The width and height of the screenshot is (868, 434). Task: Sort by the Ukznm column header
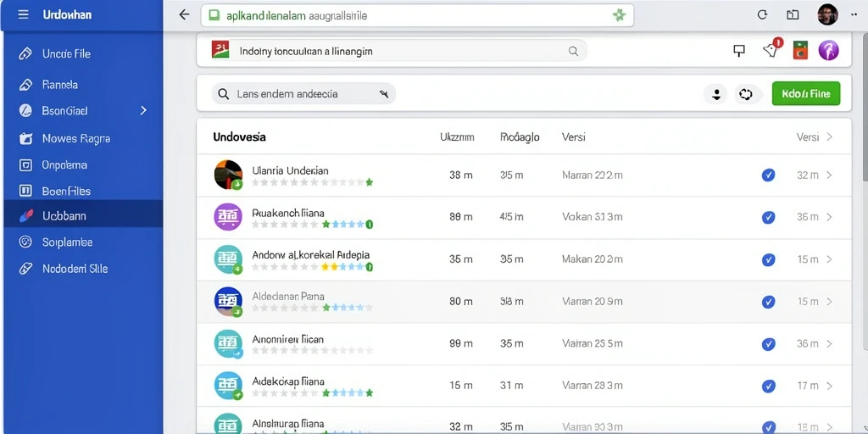pyautogui.click(x=457, y=136)
